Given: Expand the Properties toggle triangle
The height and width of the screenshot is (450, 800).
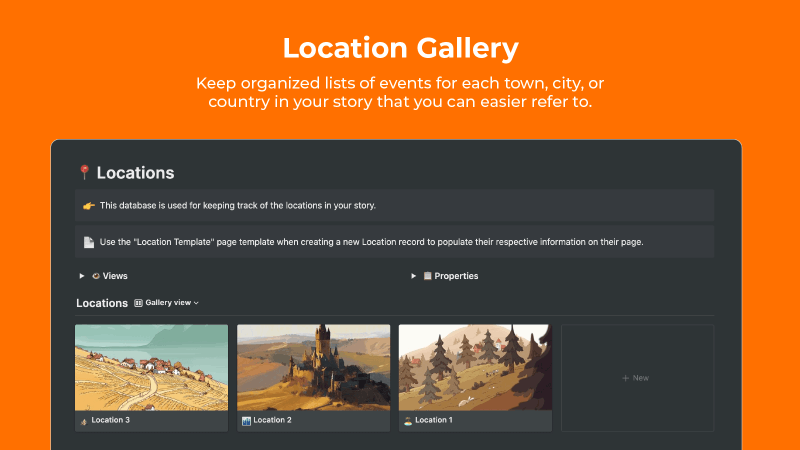Looking at the screenshot, I should 414,276.
